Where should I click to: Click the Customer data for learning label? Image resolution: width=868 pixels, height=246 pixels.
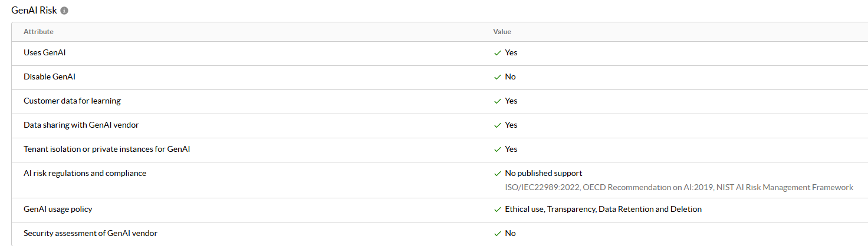point(72,101)
